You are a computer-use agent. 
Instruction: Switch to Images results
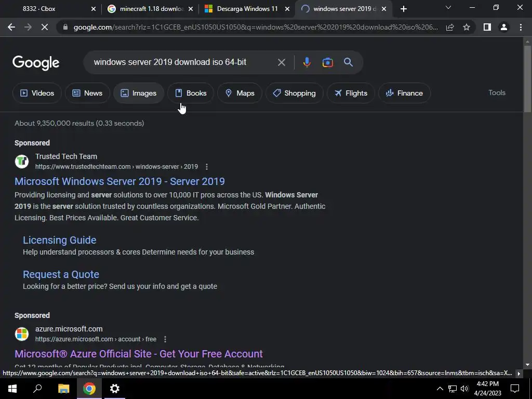click(x=139, y=93)
